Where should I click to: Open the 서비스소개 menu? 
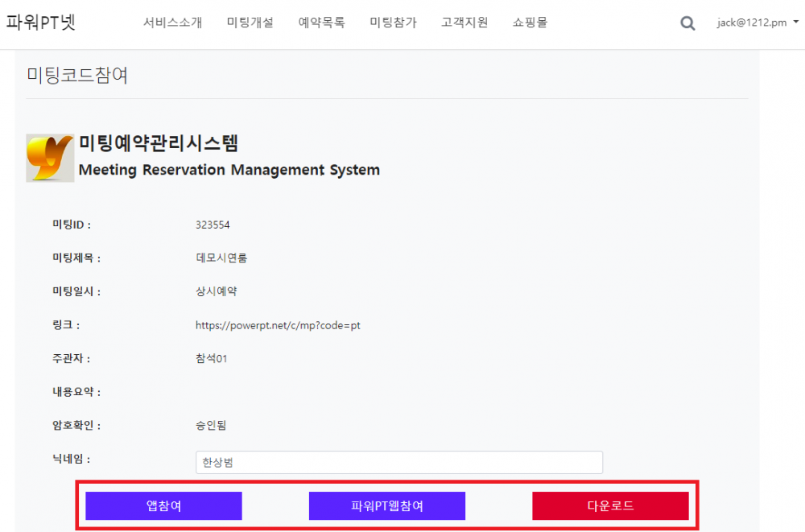[172, 23]
